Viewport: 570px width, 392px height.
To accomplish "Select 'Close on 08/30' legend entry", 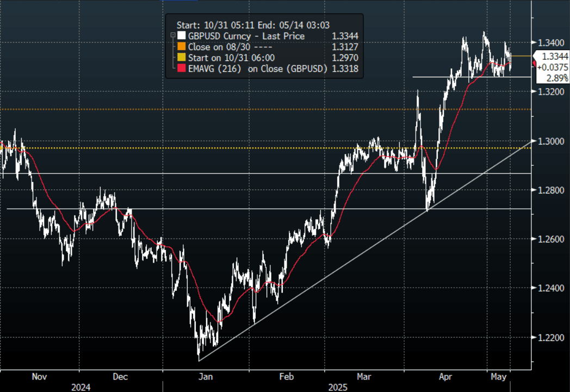I will point(230,47).
